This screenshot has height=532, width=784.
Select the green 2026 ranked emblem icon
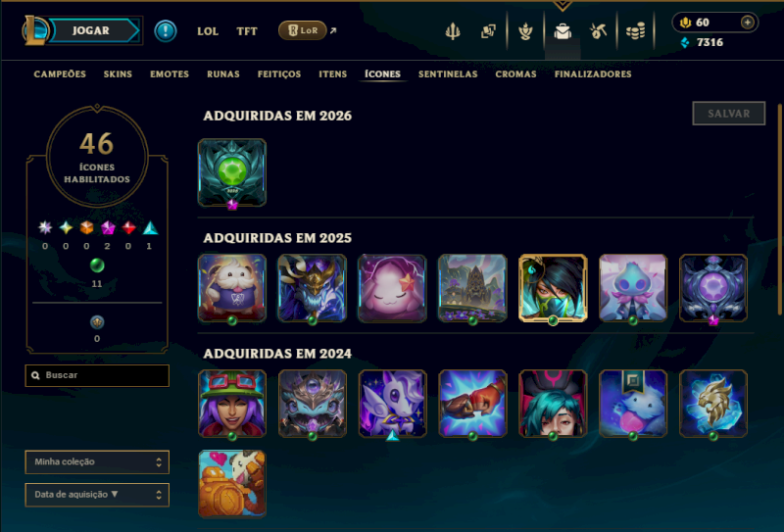232,173
